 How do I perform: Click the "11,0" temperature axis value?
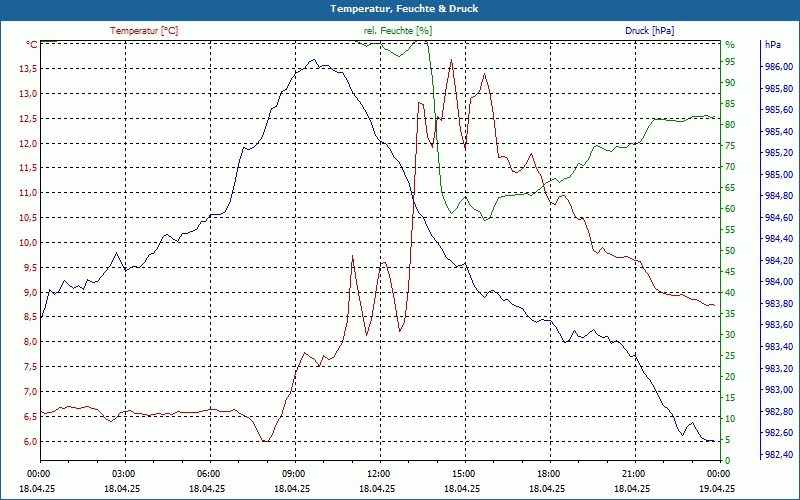pos(28,193)
